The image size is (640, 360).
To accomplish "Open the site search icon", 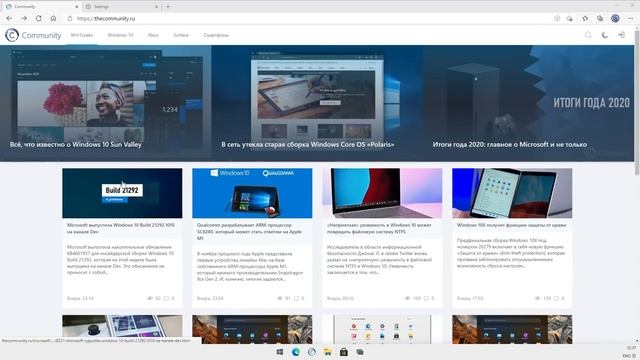I will (588, 35).
